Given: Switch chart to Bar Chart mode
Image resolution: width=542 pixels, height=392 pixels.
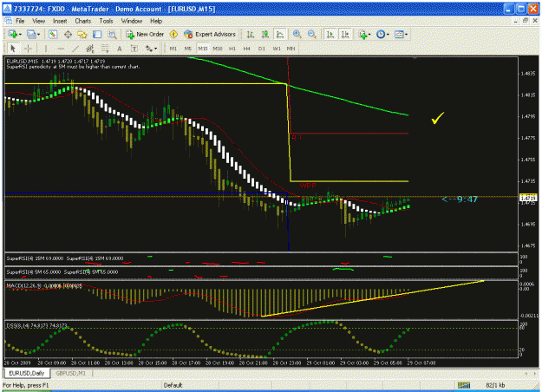Looking at the screenshot, I should (250, 34).
